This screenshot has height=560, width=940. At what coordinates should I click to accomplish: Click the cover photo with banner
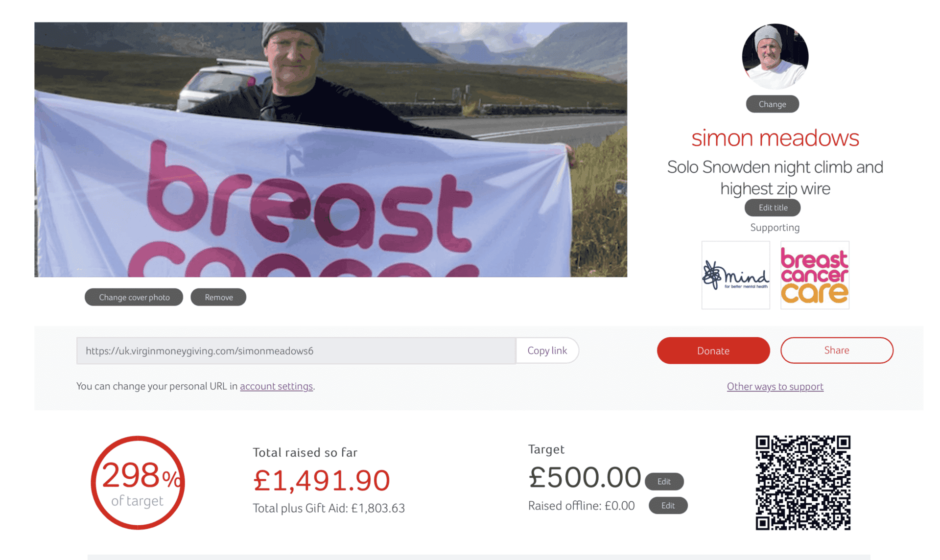click(x=330, y=149)
